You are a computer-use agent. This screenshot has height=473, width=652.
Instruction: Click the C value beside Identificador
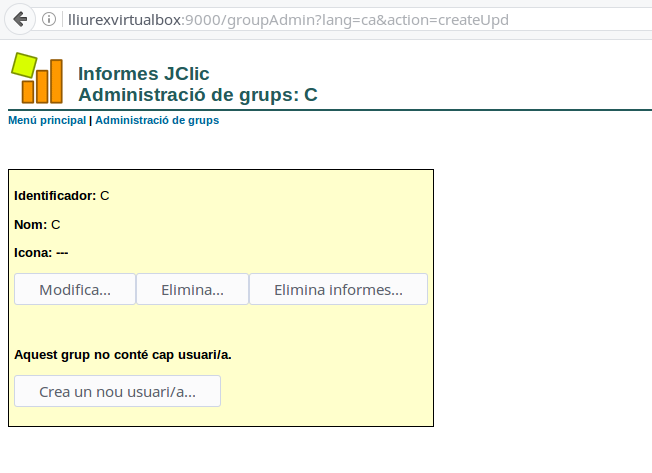[x=105, y=195]
